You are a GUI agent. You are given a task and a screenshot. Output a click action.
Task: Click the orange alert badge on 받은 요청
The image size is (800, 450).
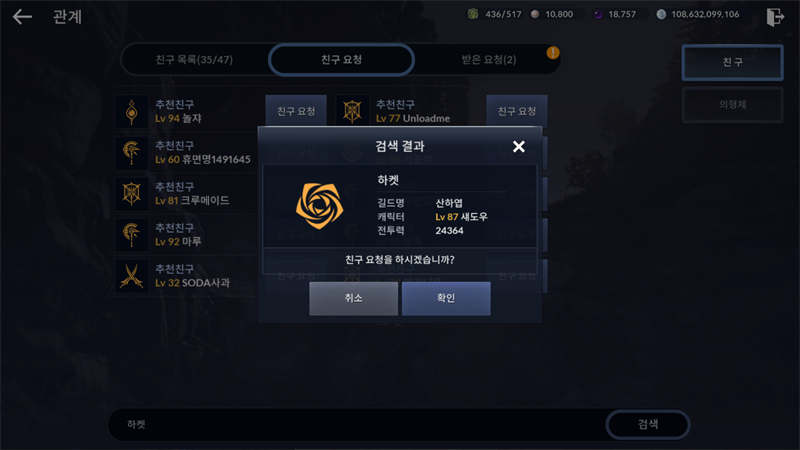click(553, 53)
